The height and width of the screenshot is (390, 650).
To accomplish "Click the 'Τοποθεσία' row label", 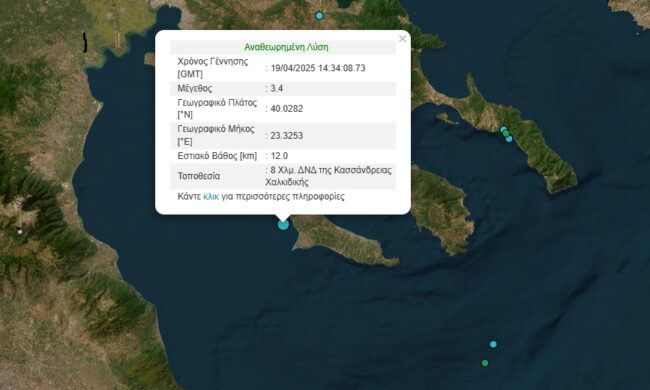I will [x=199, y=176].
